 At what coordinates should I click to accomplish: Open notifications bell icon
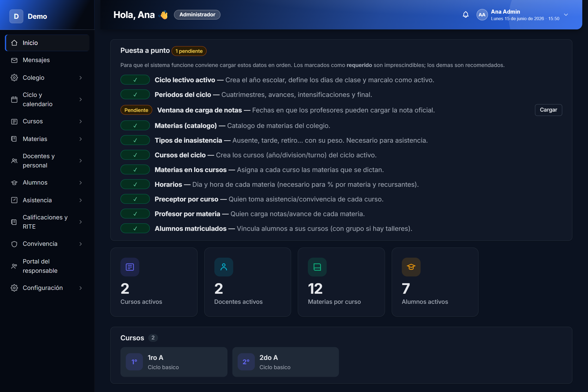pos(465,15)
